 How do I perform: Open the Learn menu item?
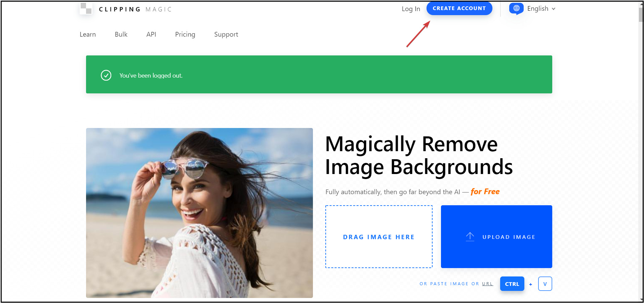(88, 34)
